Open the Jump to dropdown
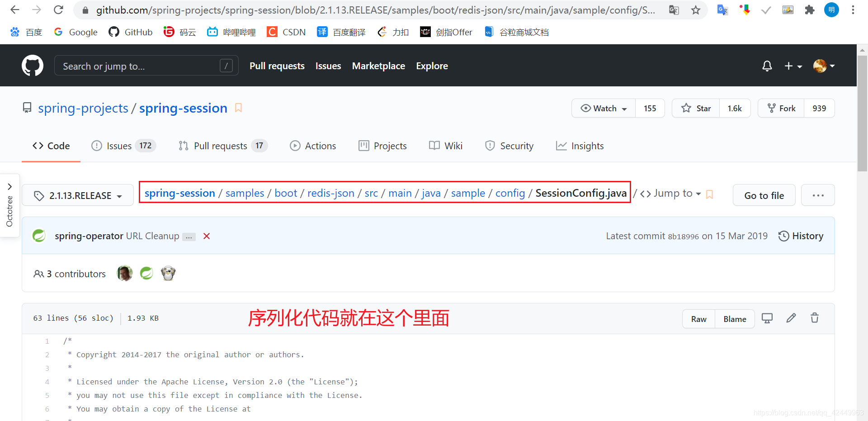 (670, 194)
